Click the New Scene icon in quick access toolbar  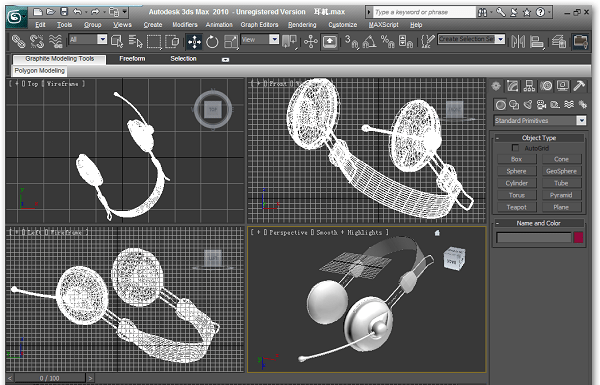pos(38,12)
